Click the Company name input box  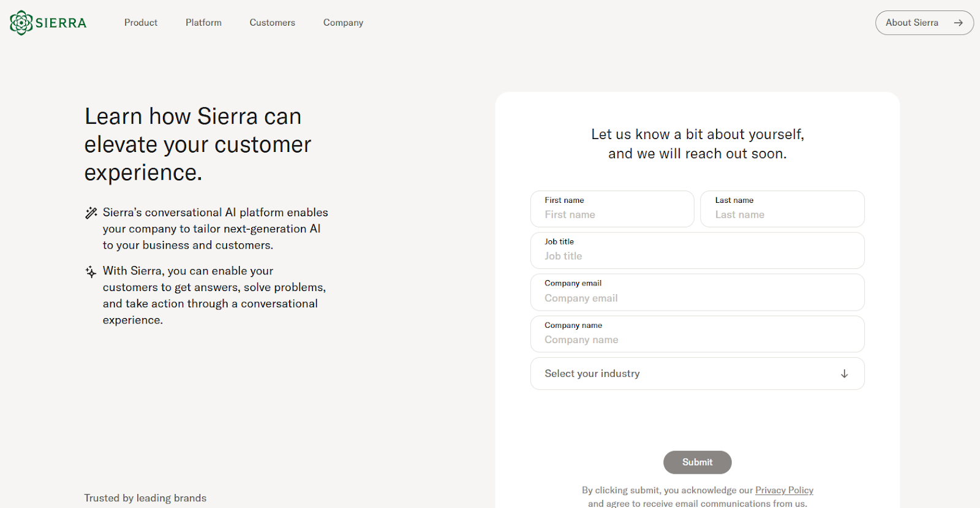tap(697, 339)
